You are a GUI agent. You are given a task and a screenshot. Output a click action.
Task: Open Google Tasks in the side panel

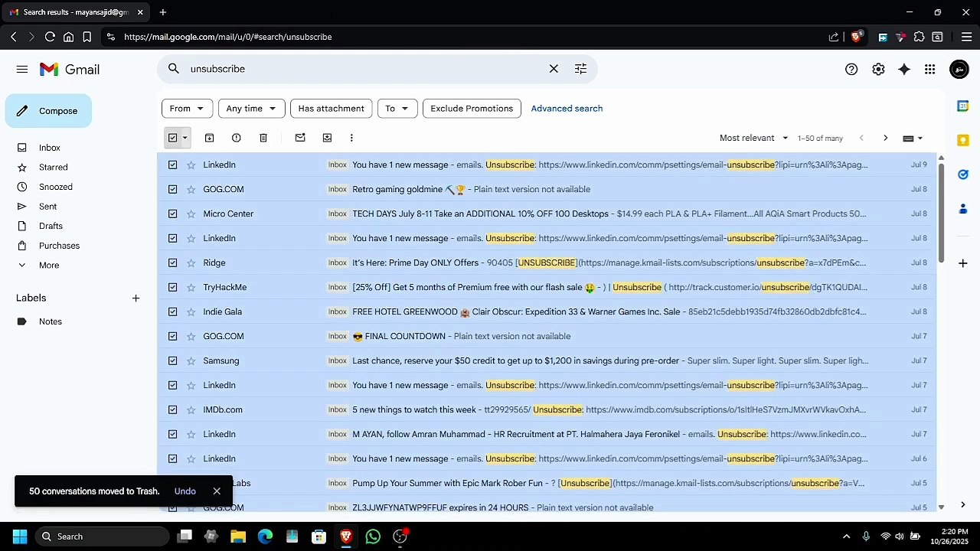(963, 174)
